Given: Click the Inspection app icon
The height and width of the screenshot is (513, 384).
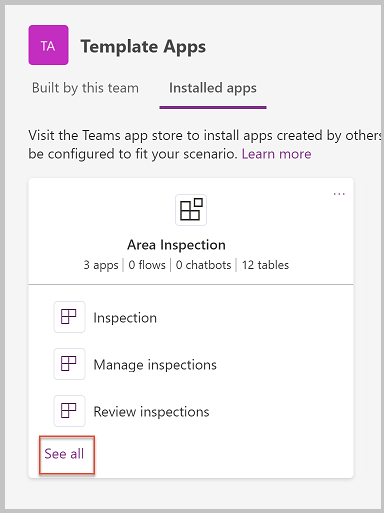Looking at the screenshot, I should click(x=69, y=317).
